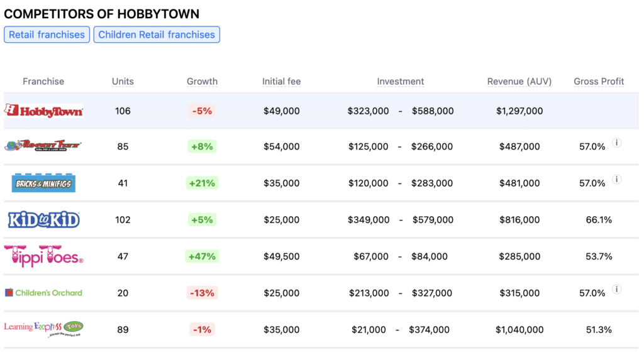Screen dimensions: 644x360
Task: Click the HobbyTown franchise logo
Action: (43, 111)
